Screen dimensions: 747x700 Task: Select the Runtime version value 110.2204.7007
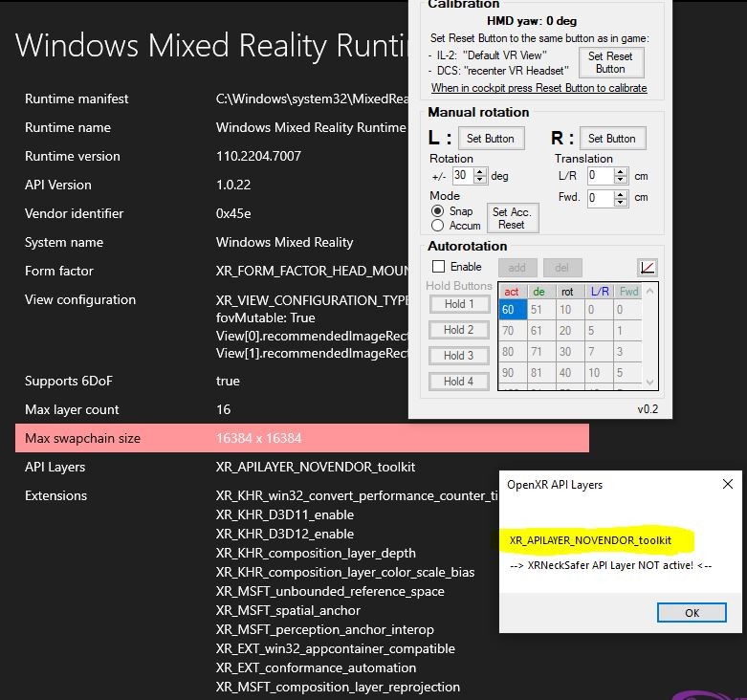258,156
